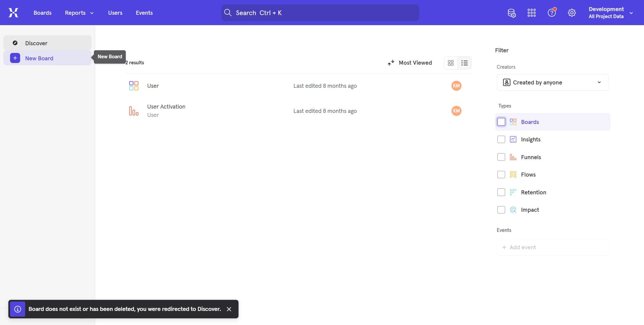Open the Created by anyone dropdown

[x=552, y=82]
